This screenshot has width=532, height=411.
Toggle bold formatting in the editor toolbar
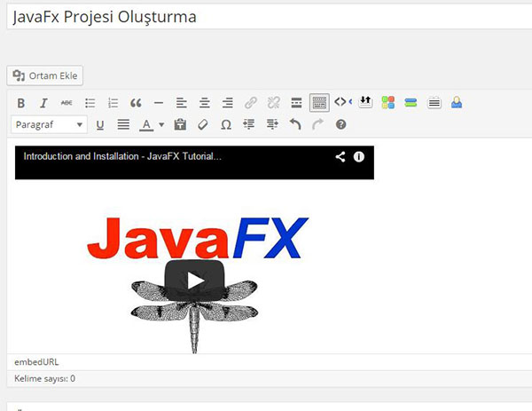tap(21, 103)
